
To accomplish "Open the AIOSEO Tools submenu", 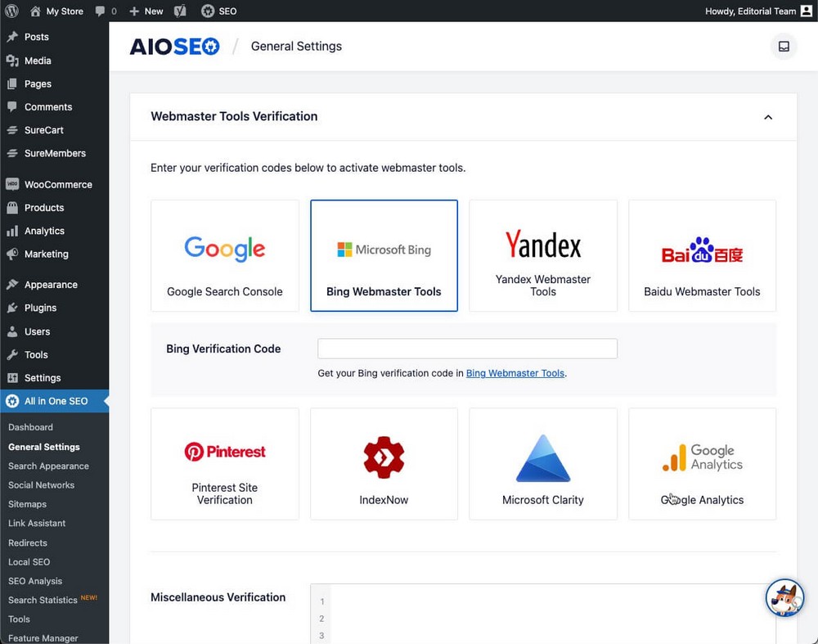I will click(x=19, y=619).
